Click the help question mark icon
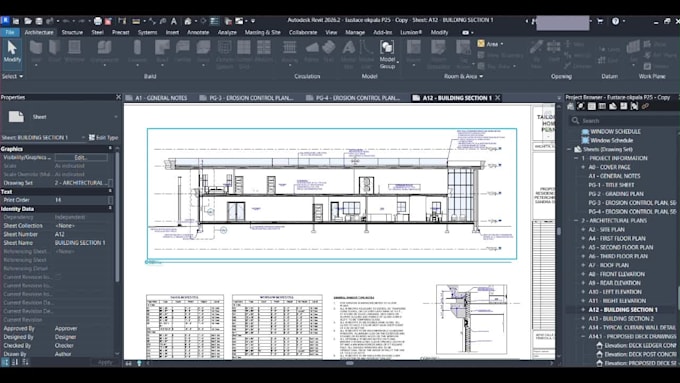 [x=615, y=21]
